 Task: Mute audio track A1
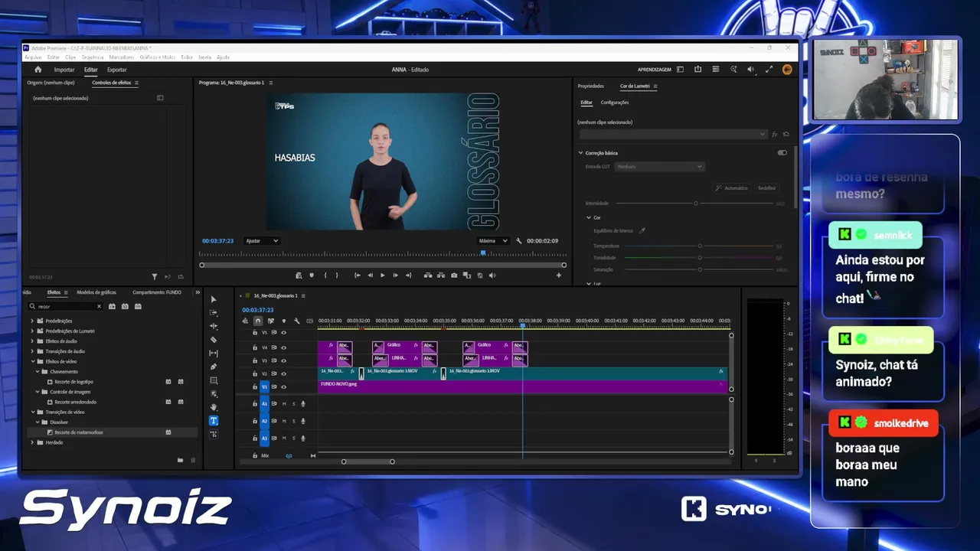tap(284, 403)
